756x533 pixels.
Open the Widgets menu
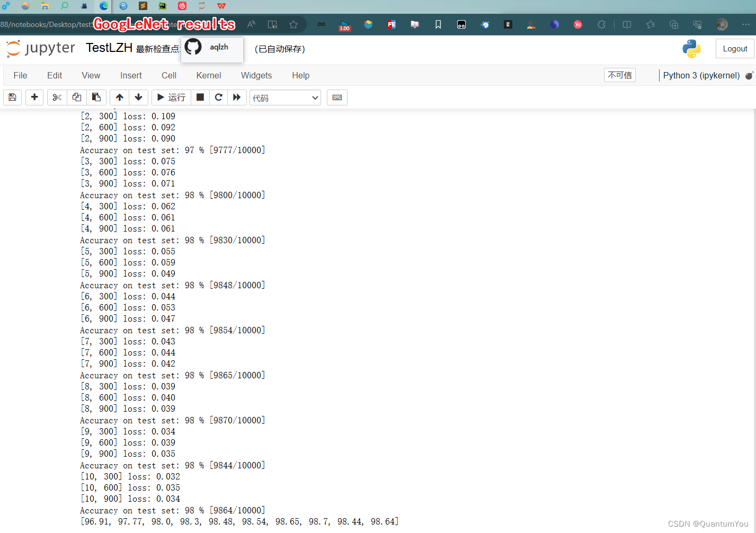(256, 76)
